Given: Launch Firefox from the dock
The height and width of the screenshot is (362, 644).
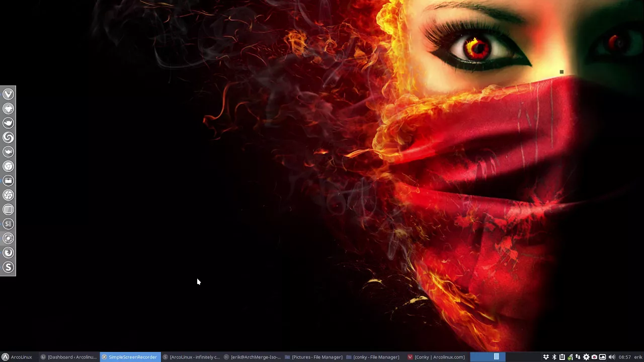Looking at the screenshot, I should 8,253.
